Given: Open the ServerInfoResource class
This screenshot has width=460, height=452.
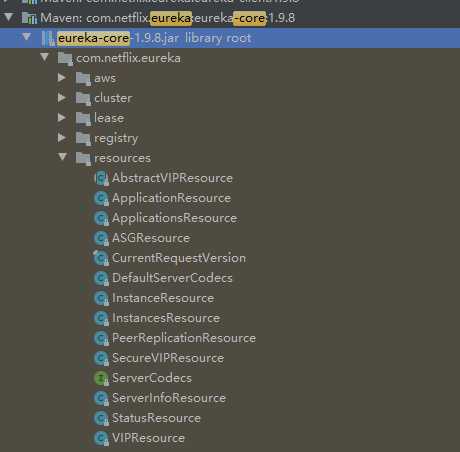Looking at the screenshot, I should tap(169, 398).
